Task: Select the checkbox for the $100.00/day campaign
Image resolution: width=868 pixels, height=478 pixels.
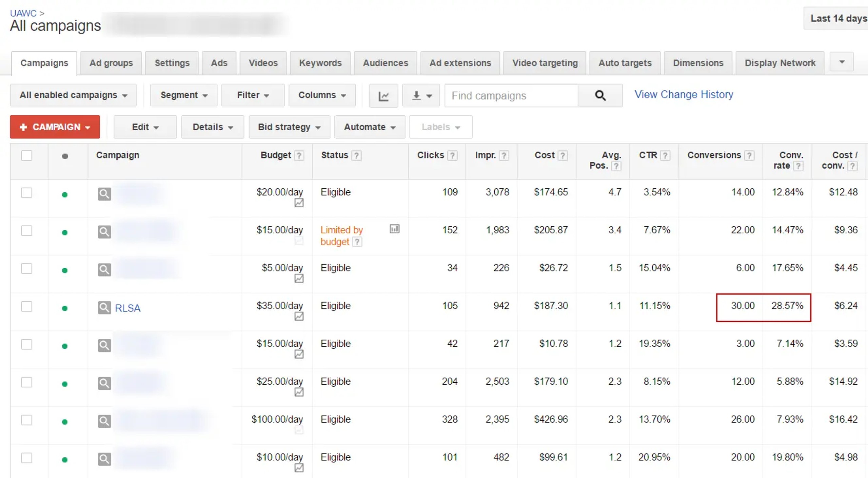Action: click(x=26, y=420)
